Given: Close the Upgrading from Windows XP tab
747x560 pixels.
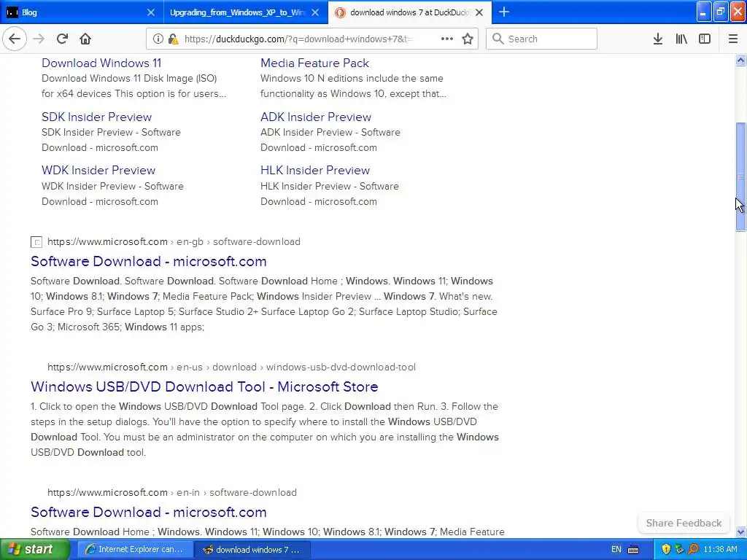Looking at the screenshot, I should coord(315,12).
